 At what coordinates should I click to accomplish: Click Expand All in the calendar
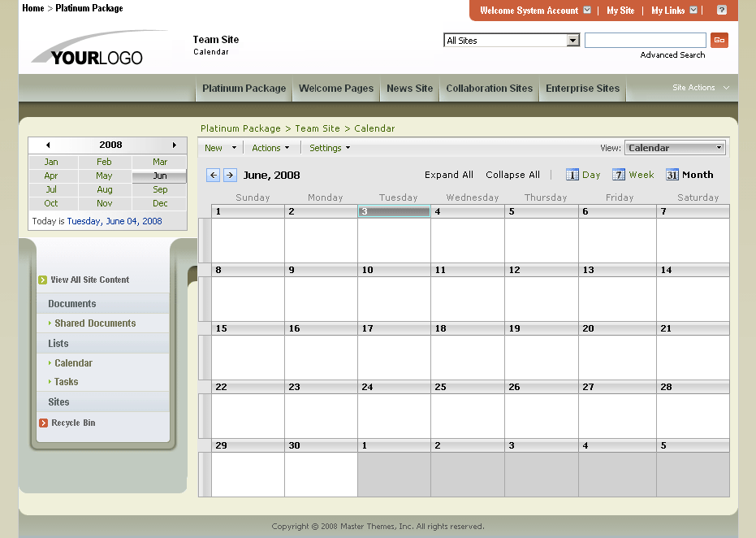point(448,175)
